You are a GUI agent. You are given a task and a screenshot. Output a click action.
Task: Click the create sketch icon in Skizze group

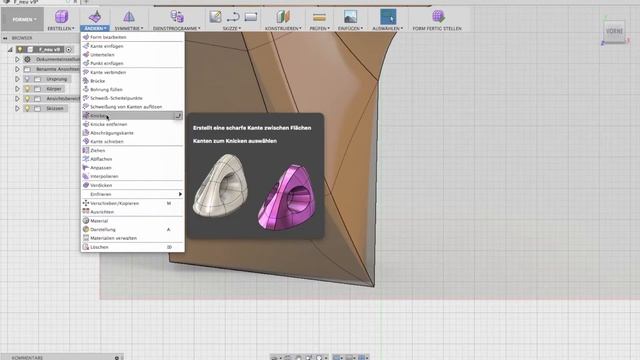216,17
